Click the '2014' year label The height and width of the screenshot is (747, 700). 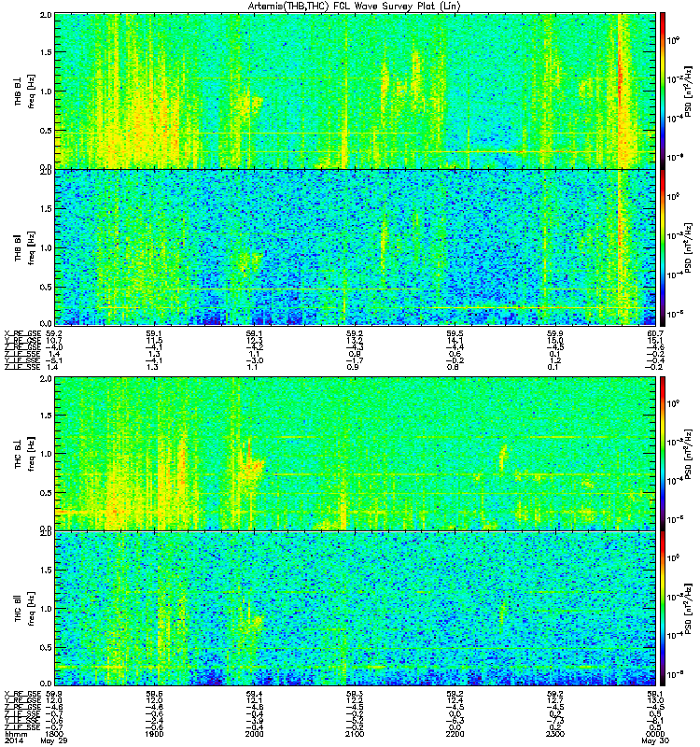(x=13, y=740)
